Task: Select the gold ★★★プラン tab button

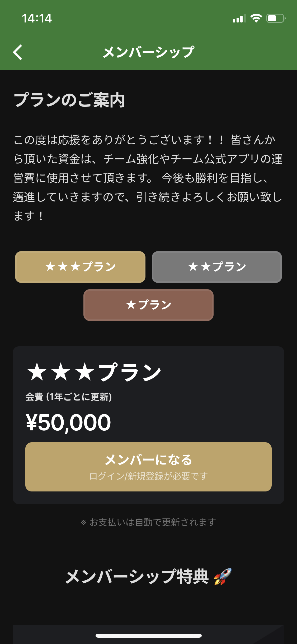Action: pyautogui.click(x=80, y=267)
